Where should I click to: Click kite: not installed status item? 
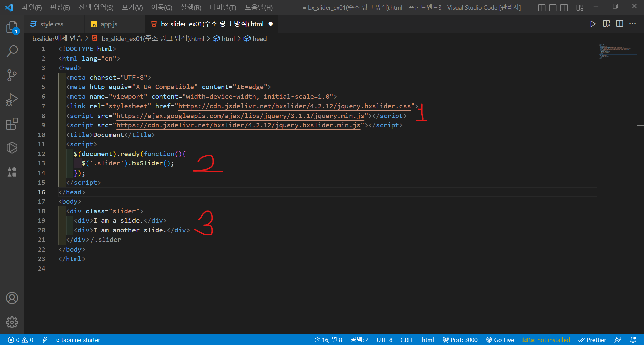point(546,340)
